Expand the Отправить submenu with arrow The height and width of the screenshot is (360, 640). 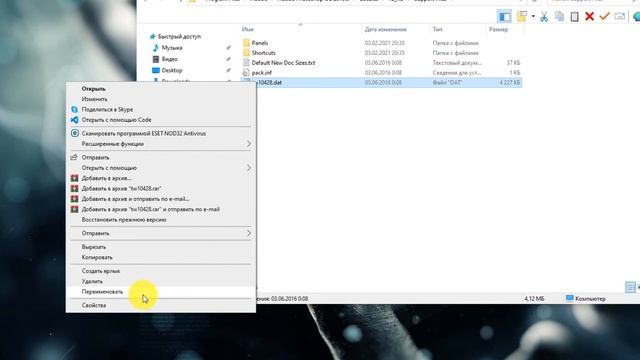click(x=161, y=233)
